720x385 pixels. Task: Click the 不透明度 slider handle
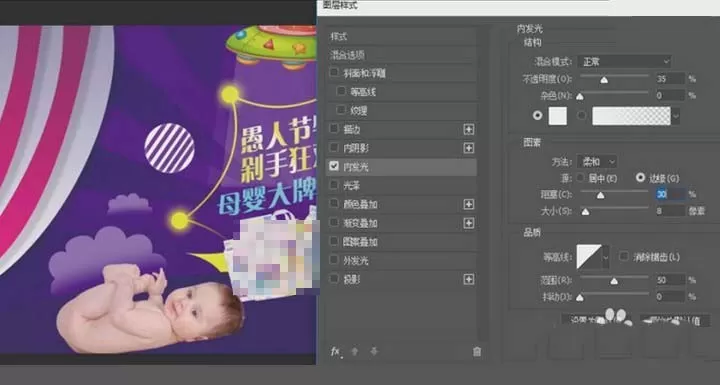pyautogui.click(x=604, y=80)
